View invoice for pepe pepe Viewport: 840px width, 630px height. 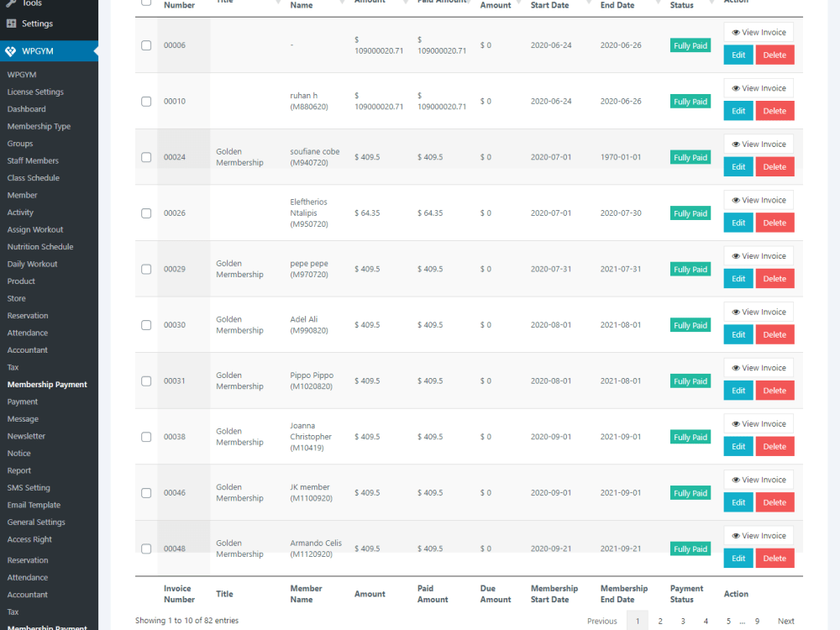[759, 256]
